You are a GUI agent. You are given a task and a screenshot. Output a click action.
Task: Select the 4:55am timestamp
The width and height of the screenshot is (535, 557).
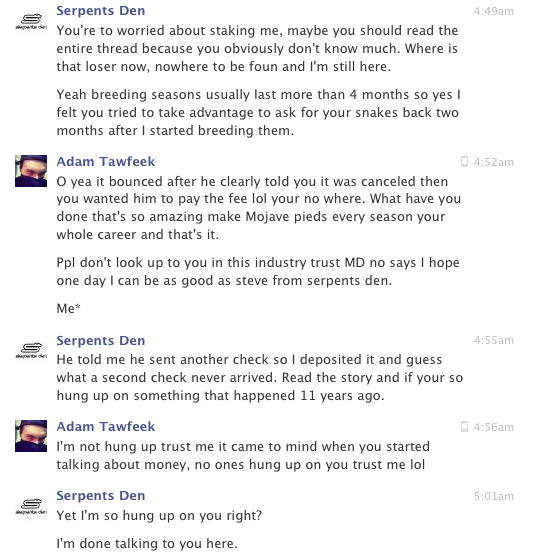coord(494,340)
